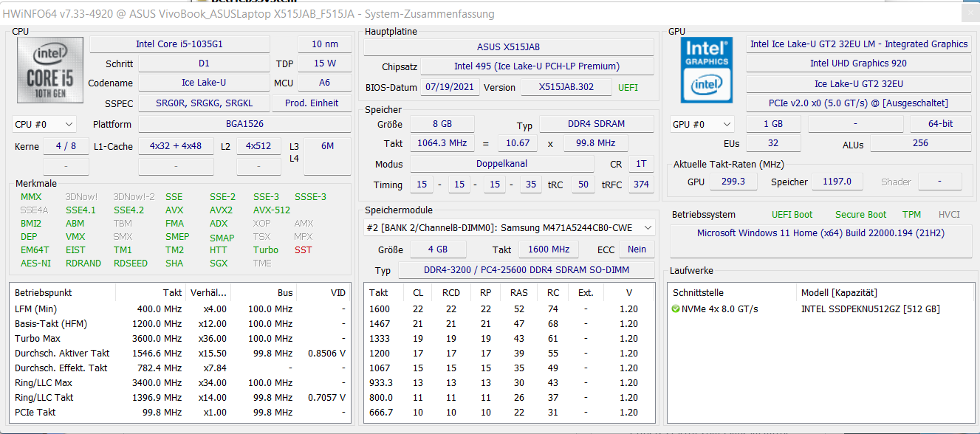Click the Schnittstelle column header
This screenshot has height=434, width=980.
699,293
